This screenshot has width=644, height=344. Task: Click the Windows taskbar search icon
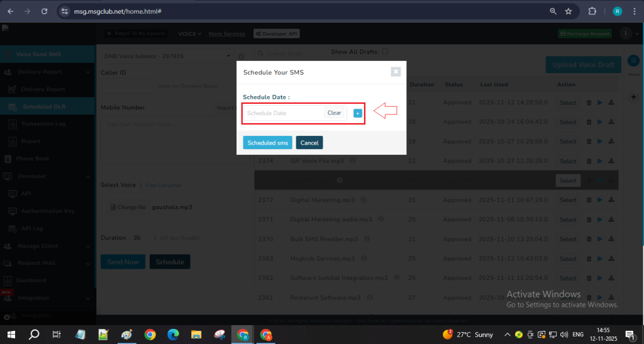(34, 335)
